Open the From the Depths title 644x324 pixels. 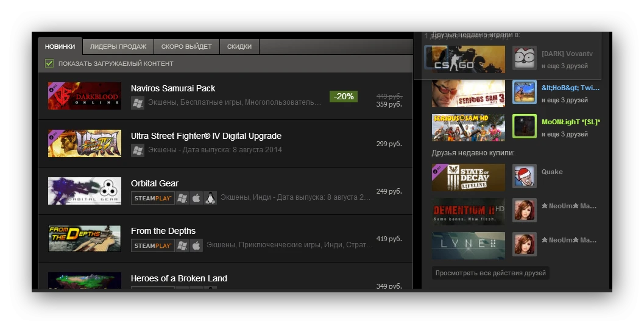tap(163, 231)
